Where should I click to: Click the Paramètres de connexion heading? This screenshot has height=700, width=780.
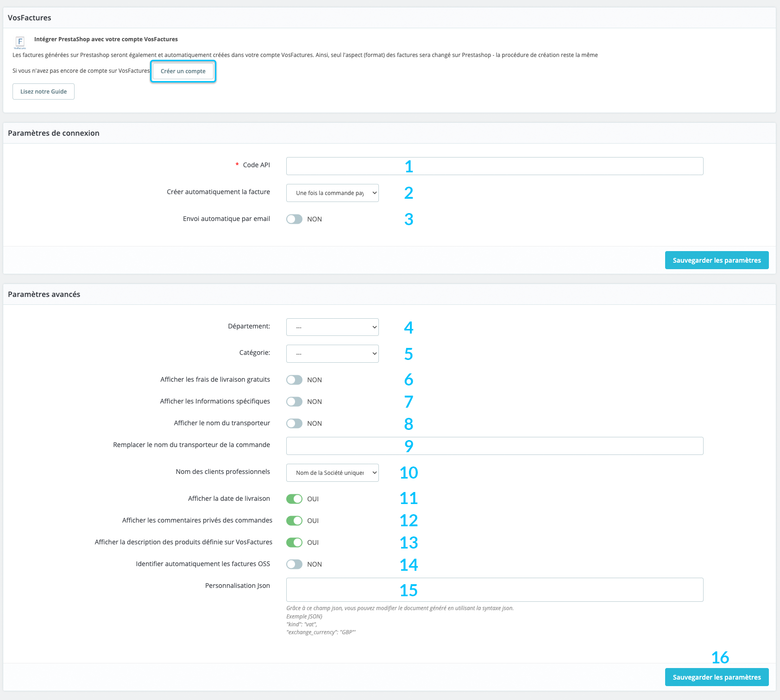coord(54,133)
